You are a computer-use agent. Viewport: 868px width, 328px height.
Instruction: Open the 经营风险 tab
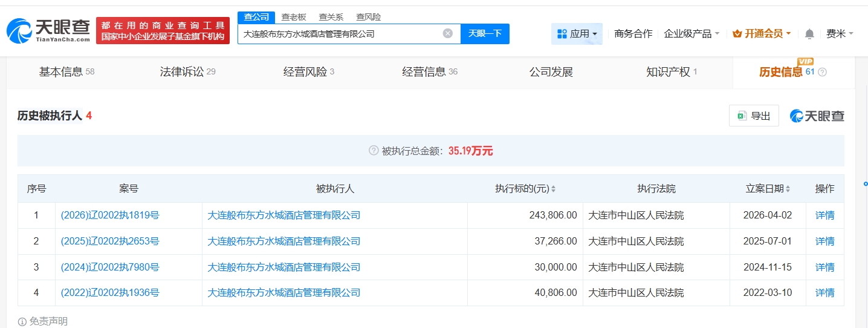[309, 72]
